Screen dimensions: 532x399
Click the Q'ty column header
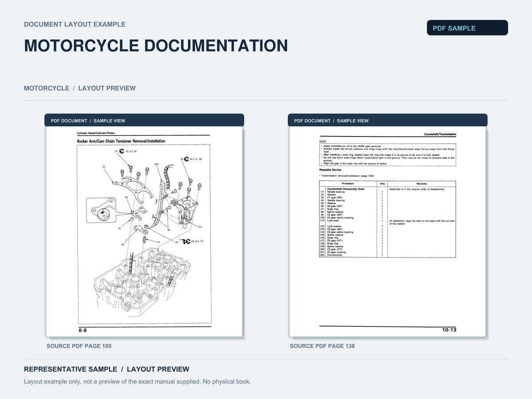[x=382, y=184]
